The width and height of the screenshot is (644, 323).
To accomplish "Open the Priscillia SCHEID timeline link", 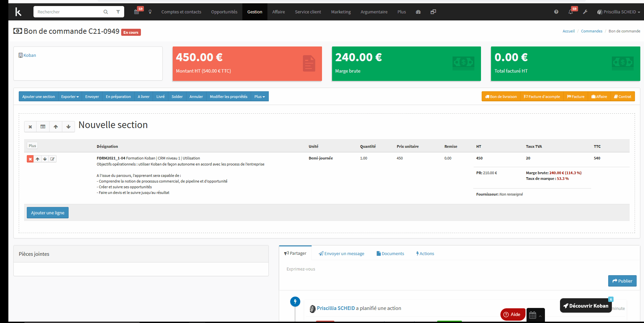I will [x=336, y=308].
